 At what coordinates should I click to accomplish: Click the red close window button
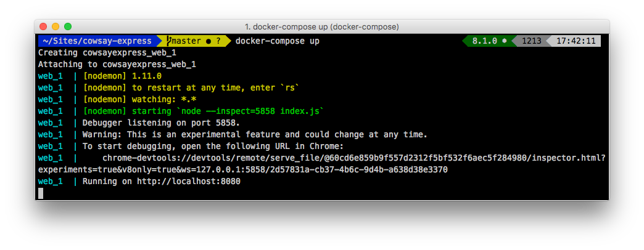tap(43, 26)
